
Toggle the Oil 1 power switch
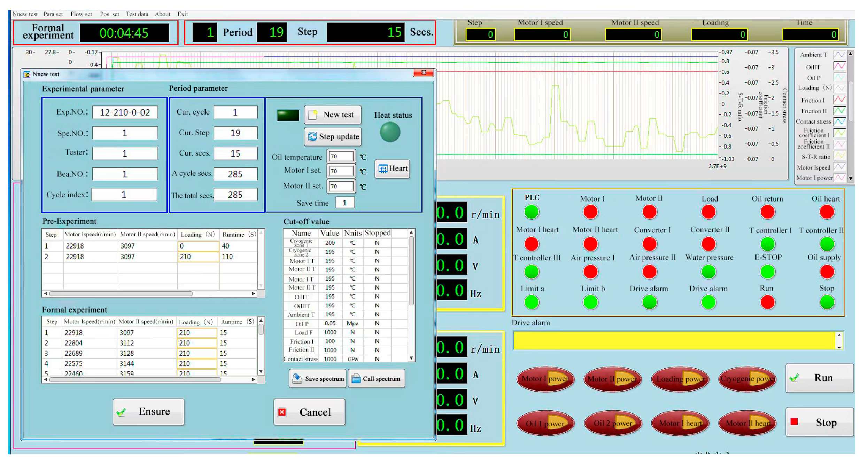coord(545,423)
